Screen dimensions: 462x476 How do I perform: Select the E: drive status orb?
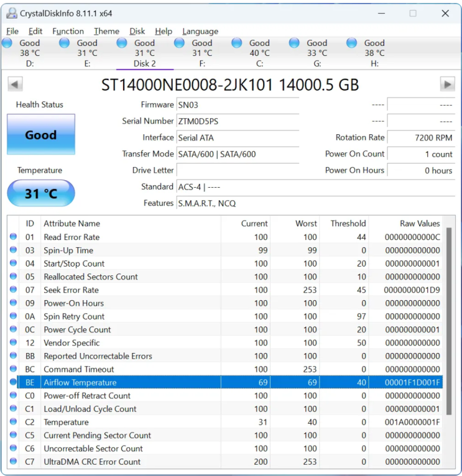(65, 43)
